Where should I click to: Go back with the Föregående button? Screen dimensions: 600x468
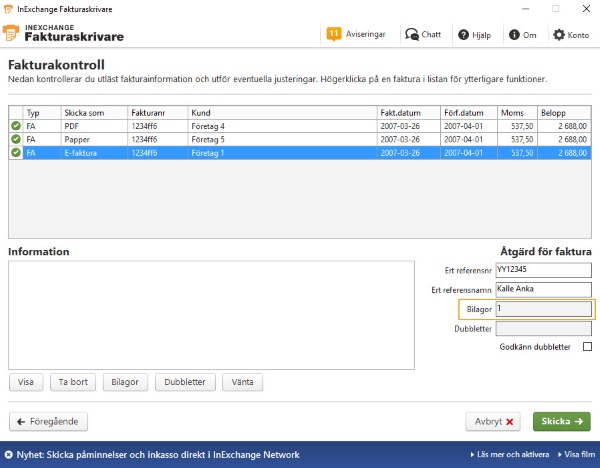48,421
